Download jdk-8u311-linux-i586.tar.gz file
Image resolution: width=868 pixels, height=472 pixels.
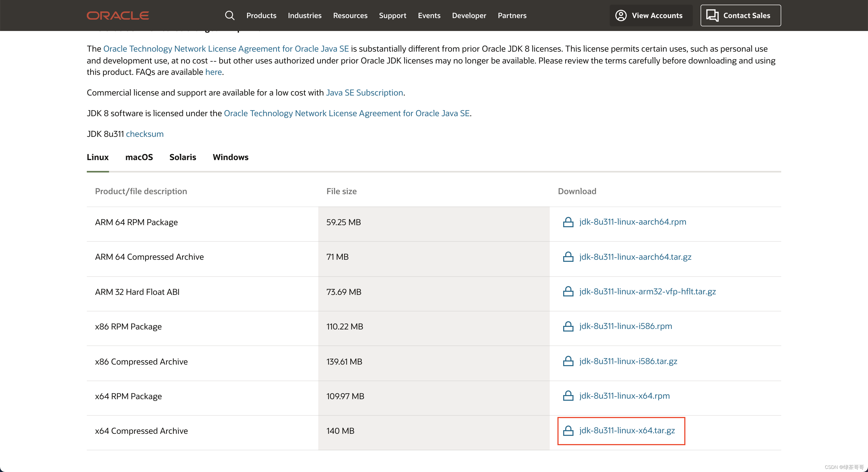(x=628, y=361)
